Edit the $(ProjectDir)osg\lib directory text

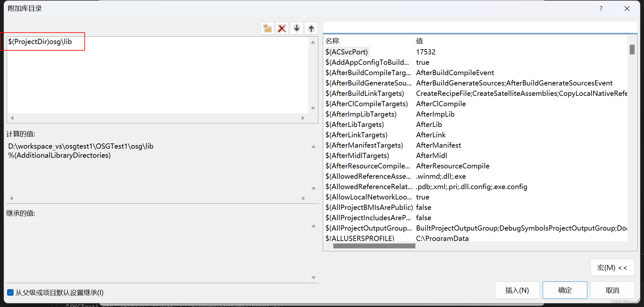(40, 41)
